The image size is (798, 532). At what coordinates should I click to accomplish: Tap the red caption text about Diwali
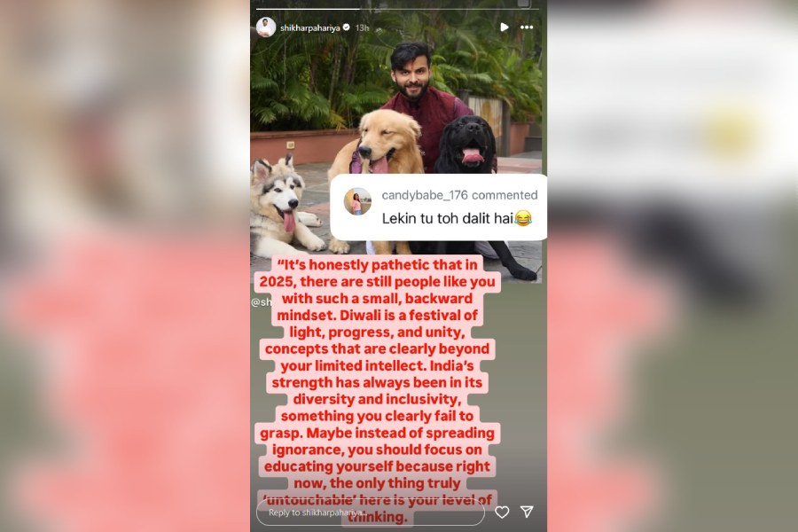(377, 390)
